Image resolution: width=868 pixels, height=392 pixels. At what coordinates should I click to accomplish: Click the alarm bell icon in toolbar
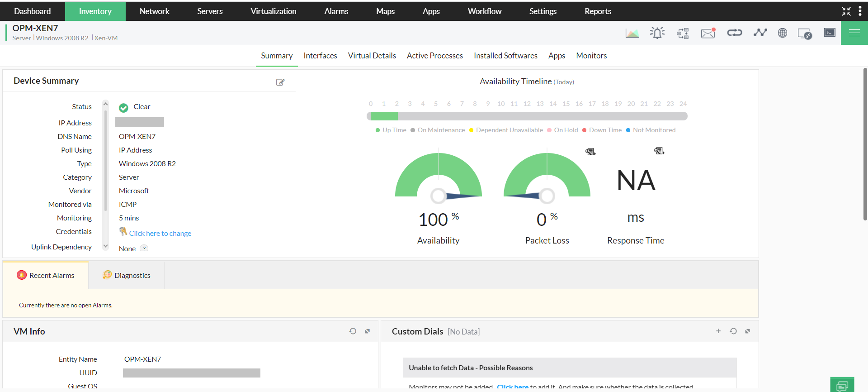pyautogui.click(x=657, y=33)
